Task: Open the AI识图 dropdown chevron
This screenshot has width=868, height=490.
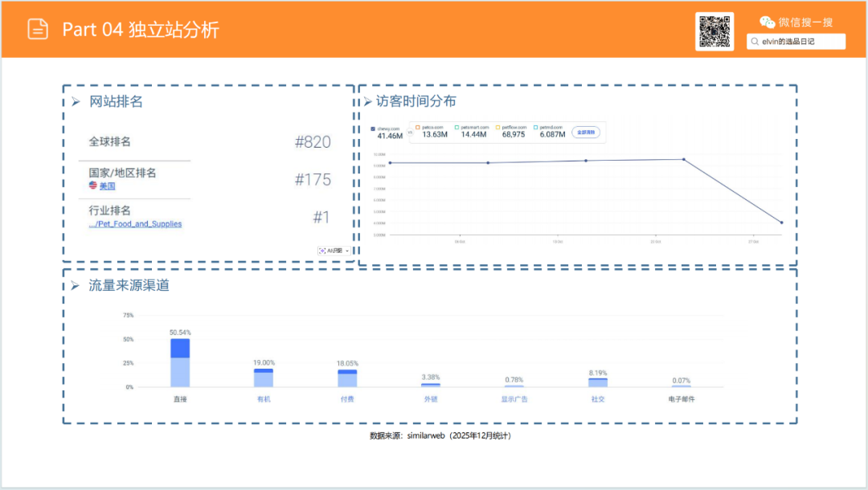Action: pyautogui.click(x=347, y=251)
